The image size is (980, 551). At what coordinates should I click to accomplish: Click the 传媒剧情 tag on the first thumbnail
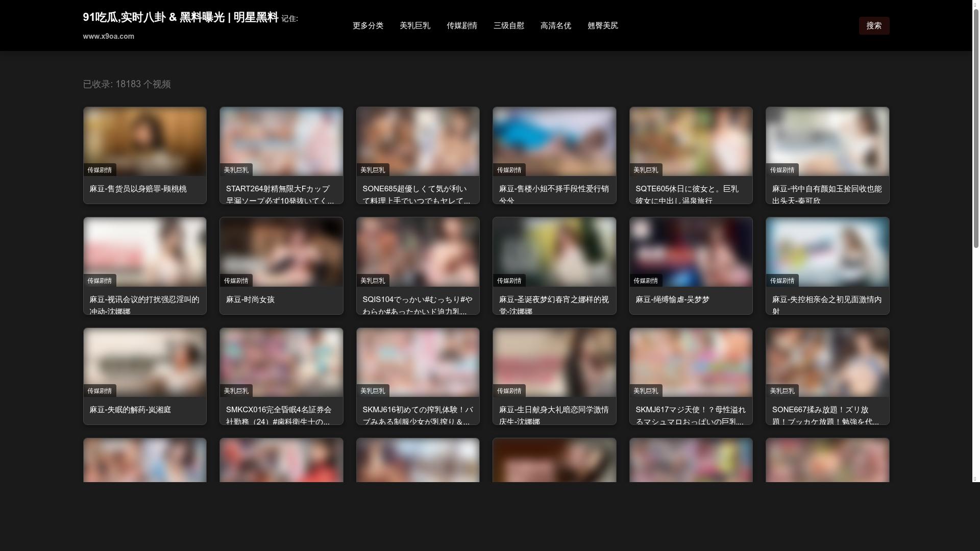100,170
